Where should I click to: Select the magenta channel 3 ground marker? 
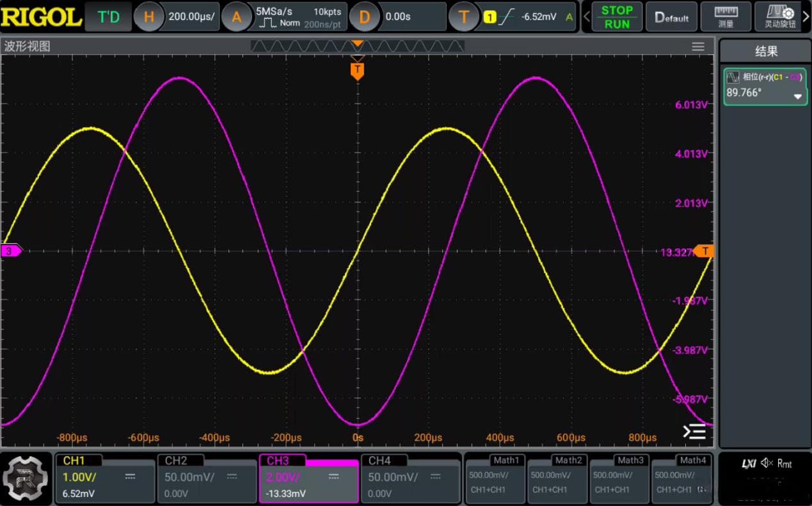point(11,251)
